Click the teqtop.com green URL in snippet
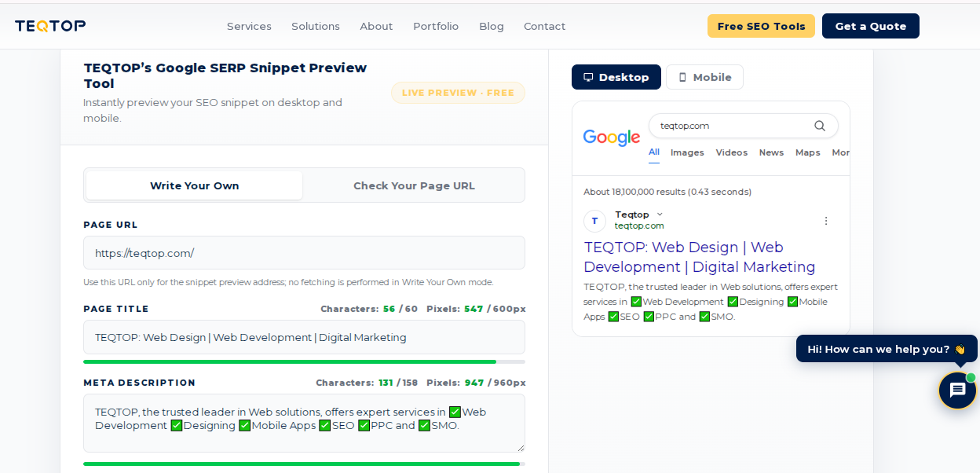Screen dimensions: 980x473 [639, 226]
